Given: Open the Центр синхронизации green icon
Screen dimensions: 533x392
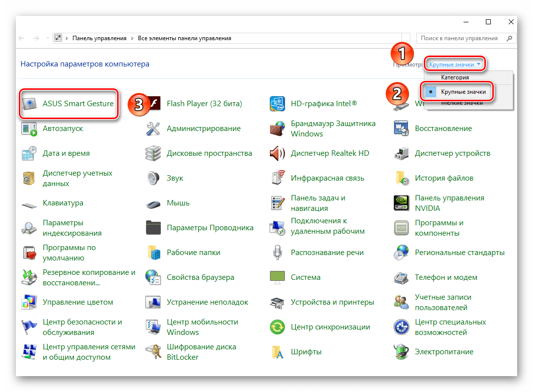Looking at the screenshot, I should (277, 327).
